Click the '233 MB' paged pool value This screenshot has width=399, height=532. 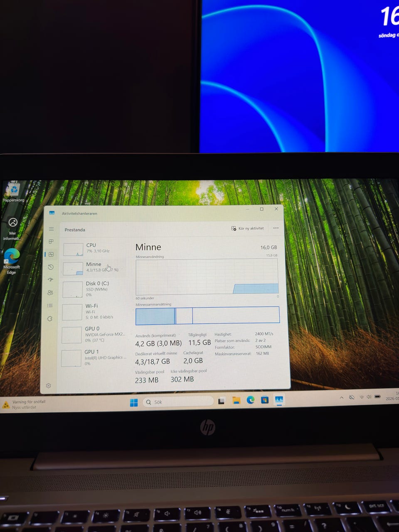click(147, 380)
